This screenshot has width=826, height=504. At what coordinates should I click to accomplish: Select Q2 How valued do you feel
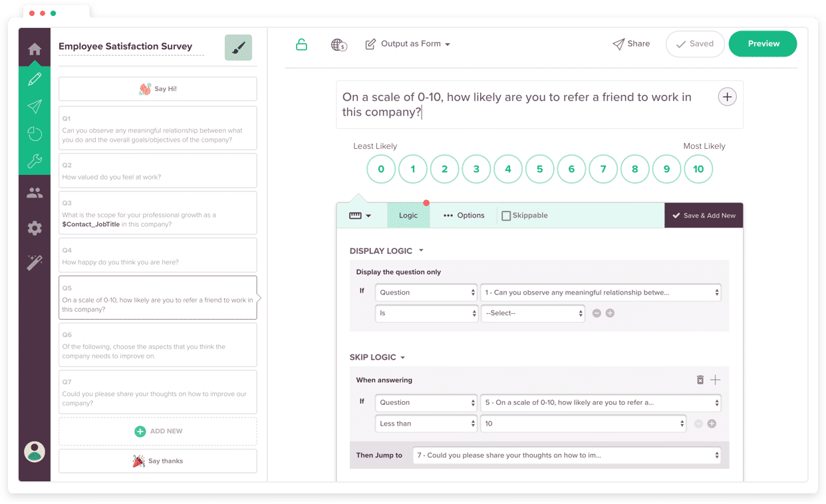(158, 170)
